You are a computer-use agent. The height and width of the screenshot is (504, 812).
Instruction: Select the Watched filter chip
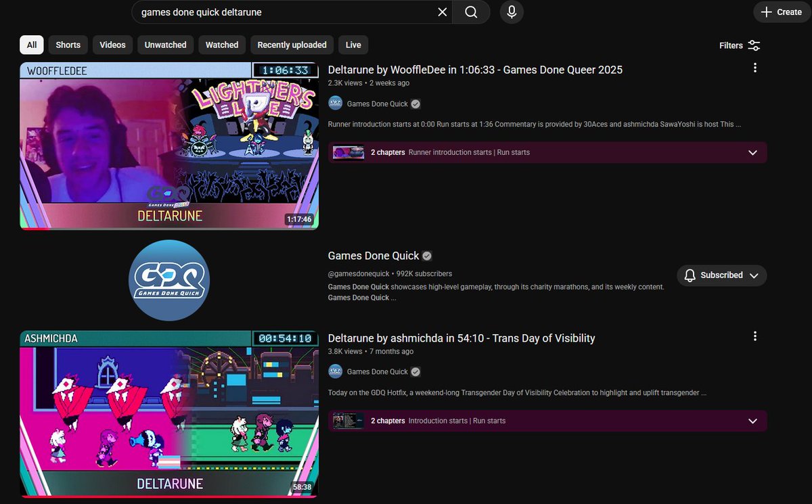[222, 45]
